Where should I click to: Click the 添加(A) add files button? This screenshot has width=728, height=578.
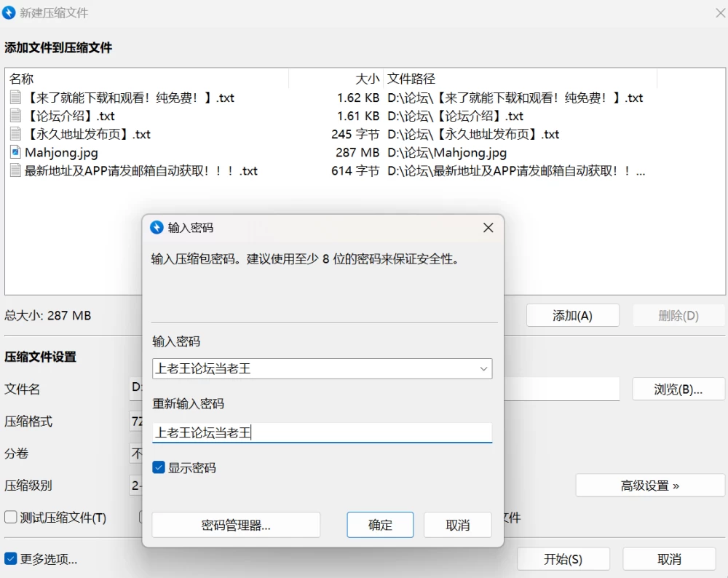point(572,316)
